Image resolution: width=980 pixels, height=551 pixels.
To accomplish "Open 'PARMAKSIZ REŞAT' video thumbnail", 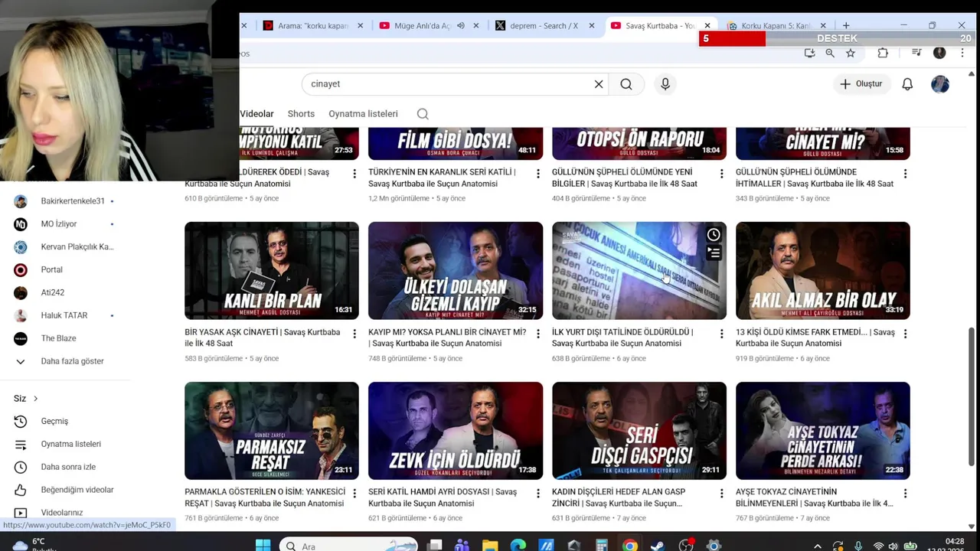I will tap(272, 431).
